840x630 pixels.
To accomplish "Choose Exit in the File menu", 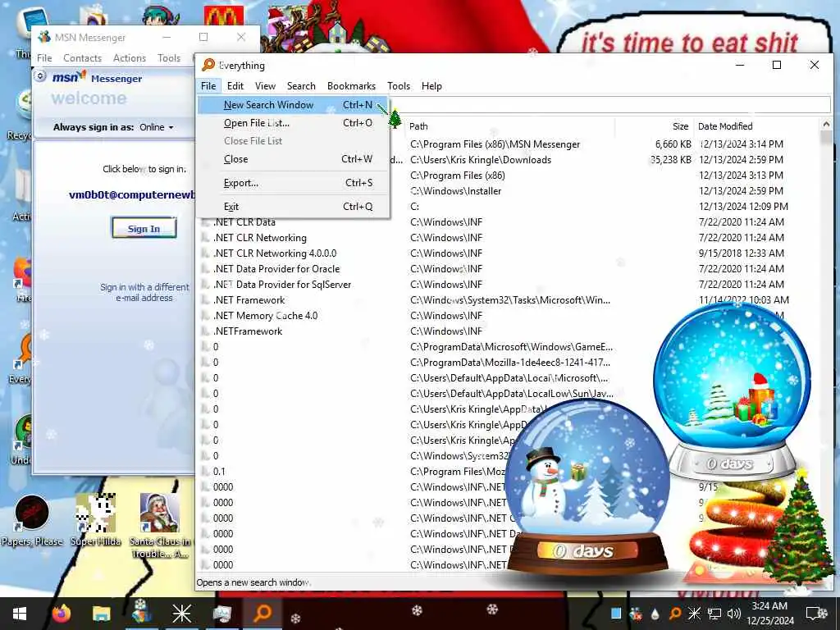I will coord(293,206).
